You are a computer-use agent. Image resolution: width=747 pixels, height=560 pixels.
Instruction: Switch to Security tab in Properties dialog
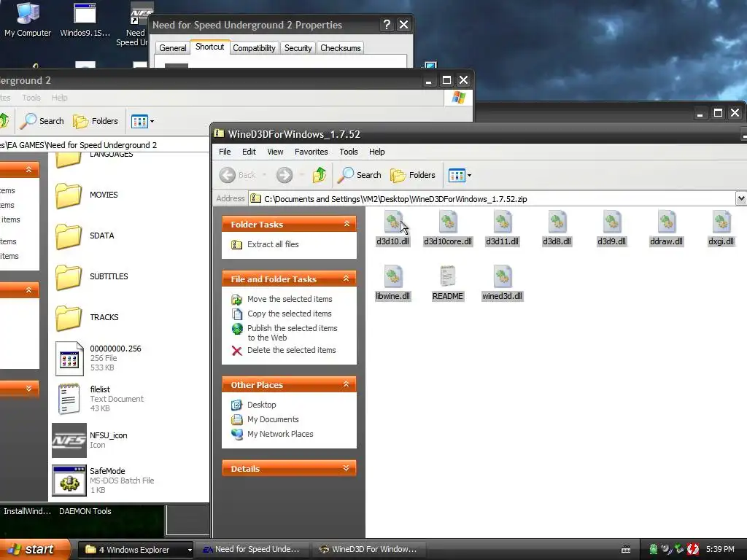(x=298, y=48)
